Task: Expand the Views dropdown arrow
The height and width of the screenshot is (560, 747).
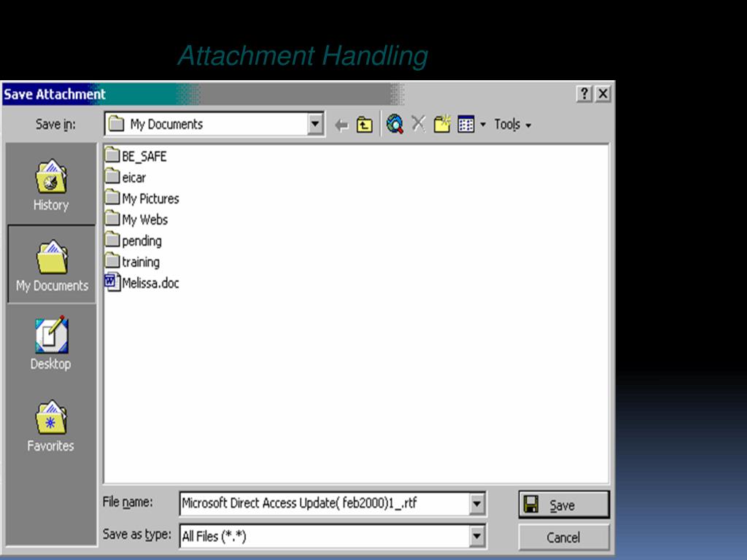Action: (x=483, y=125)
